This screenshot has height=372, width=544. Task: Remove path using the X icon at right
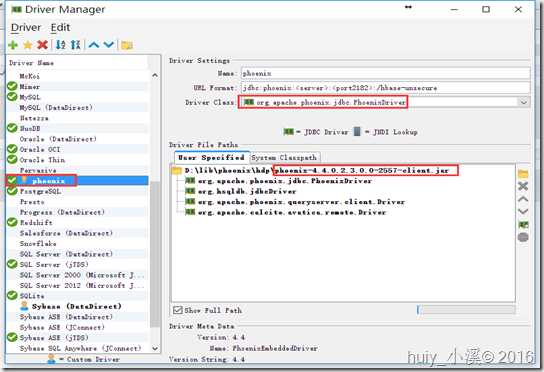pyautogui.click(x=523, y=186)
